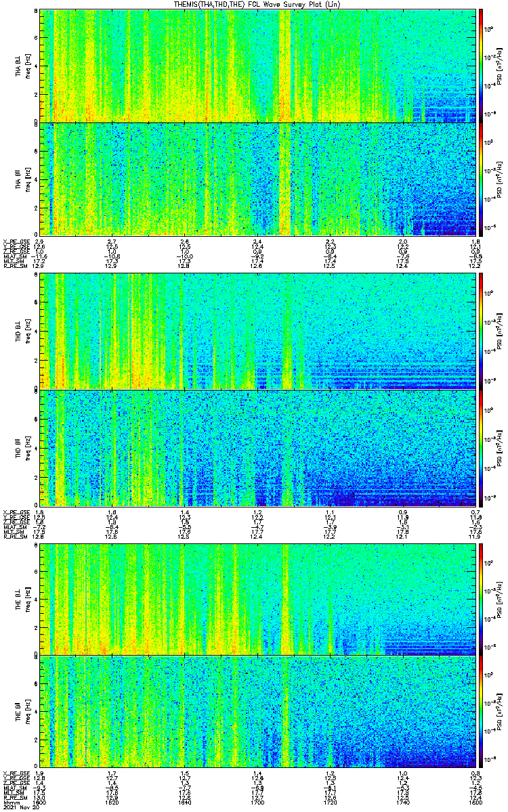Click the PSD [nT²/Hz] label of THE B-parallel
Screen dimensions: 508x812
[x=501, y=712]
